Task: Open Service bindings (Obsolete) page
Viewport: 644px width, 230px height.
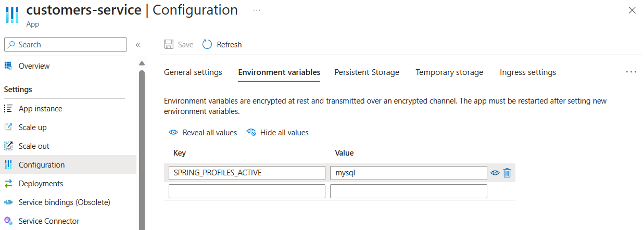Action: pyautogui.click(x=64, y=202)
